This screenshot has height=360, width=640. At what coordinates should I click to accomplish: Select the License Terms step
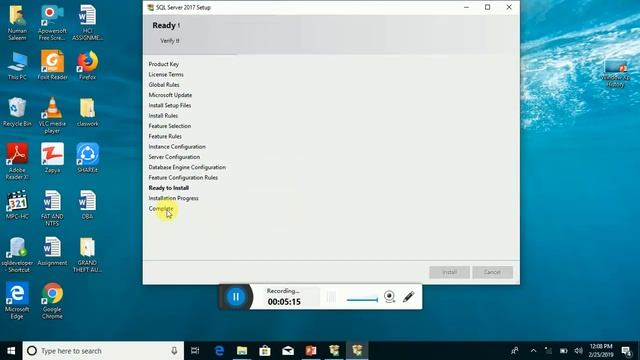166,74
